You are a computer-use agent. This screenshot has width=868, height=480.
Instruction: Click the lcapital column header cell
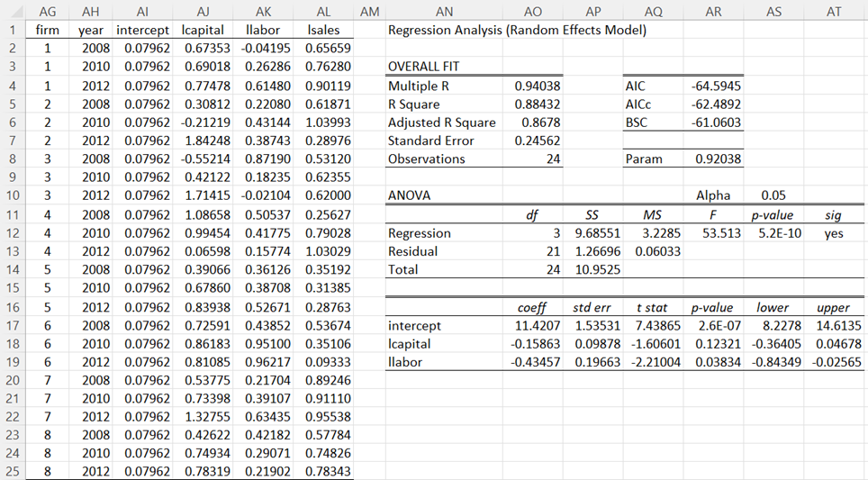coord(203,30)
